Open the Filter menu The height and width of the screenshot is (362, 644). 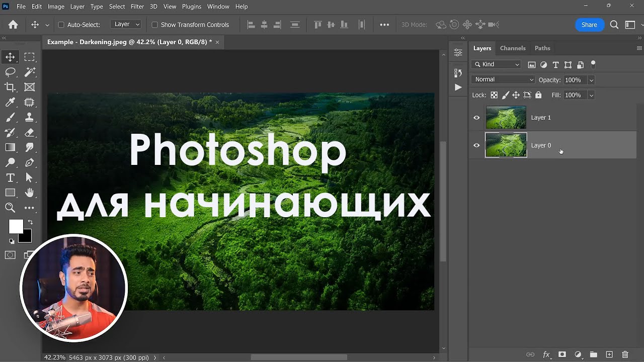tap(137, 7)
